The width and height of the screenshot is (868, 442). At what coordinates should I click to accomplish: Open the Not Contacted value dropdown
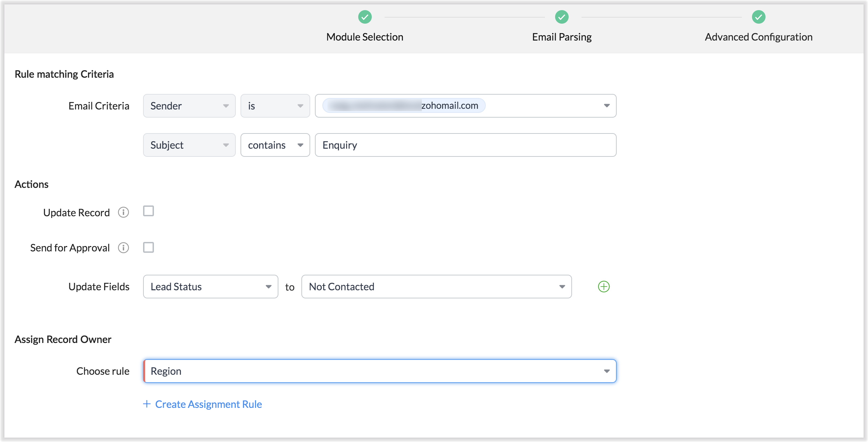click(x=436, y=287)
